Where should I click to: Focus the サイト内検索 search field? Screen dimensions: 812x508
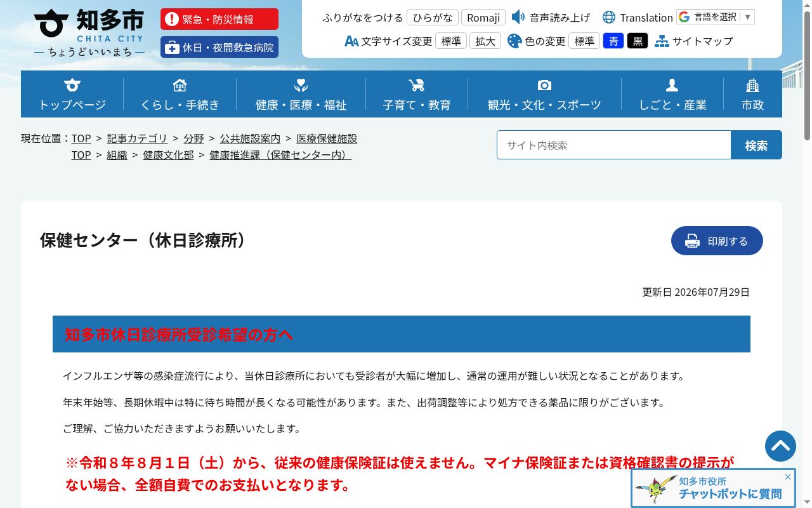(614, 145)
